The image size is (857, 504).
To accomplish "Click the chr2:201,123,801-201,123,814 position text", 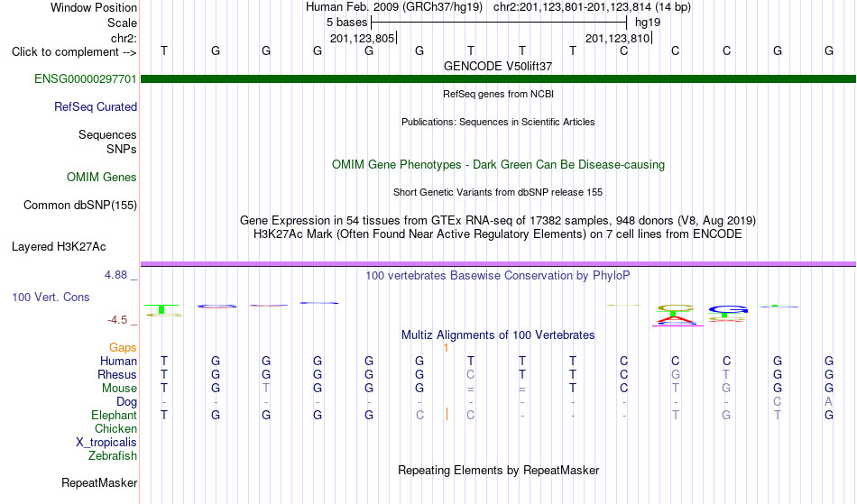I will tap(592, 7).
